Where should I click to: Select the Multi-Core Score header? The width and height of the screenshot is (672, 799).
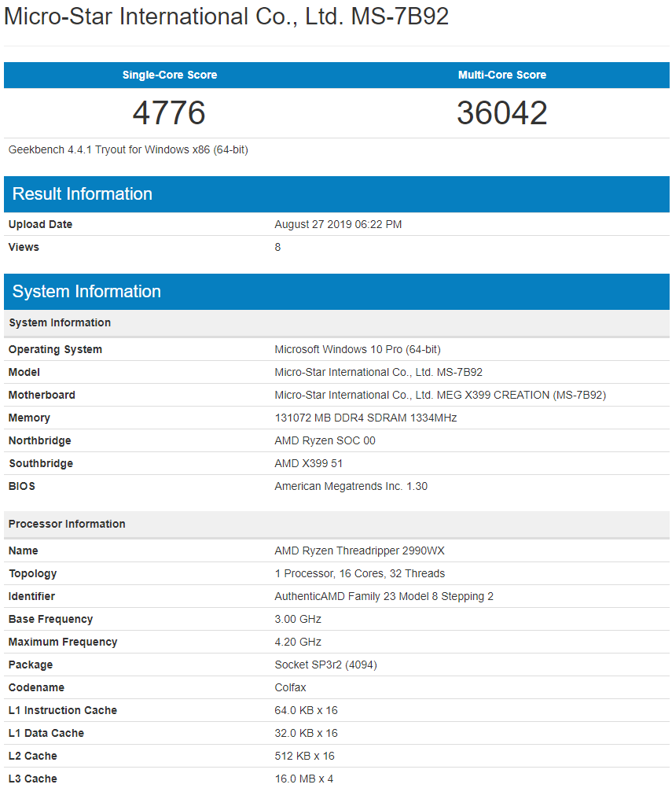(502, 75)
